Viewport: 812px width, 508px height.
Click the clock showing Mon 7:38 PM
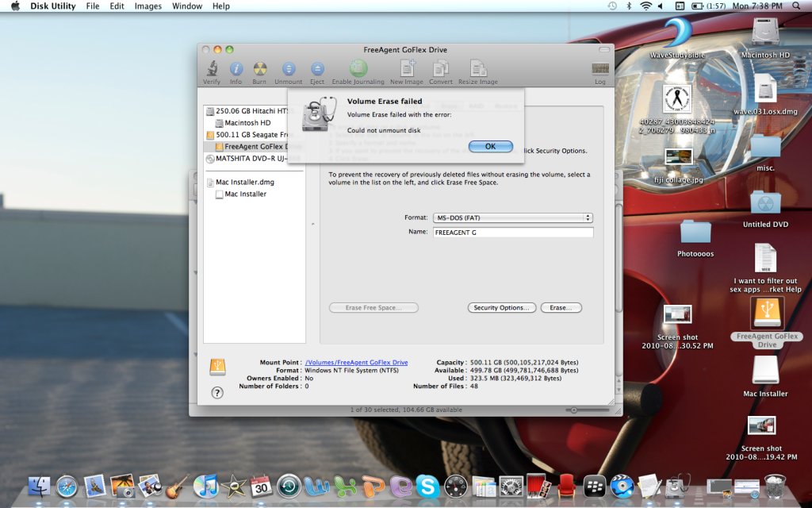pos(757,6)
